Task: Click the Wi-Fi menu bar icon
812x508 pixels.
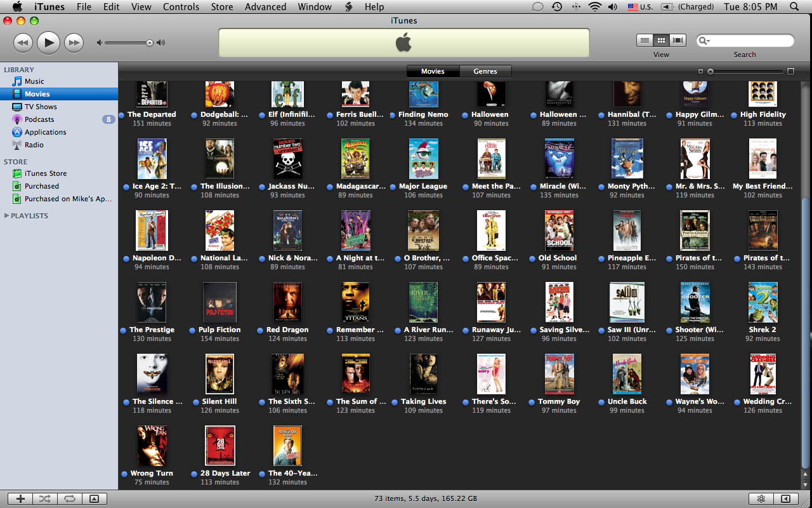Action: click(594, 7)
